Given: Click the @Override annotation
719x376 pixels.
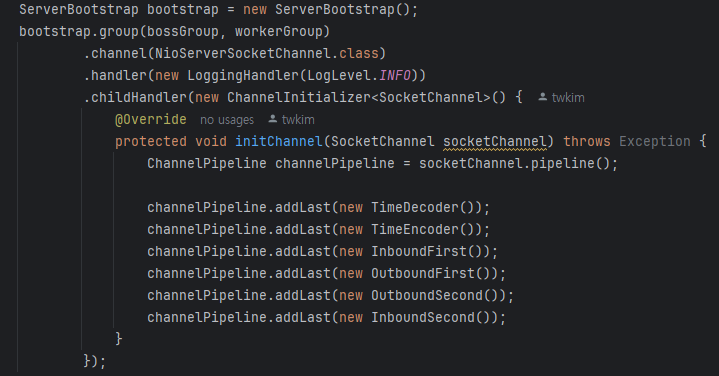Looking at the screenshot, I should pyautogui.click(x=151, y=120).
